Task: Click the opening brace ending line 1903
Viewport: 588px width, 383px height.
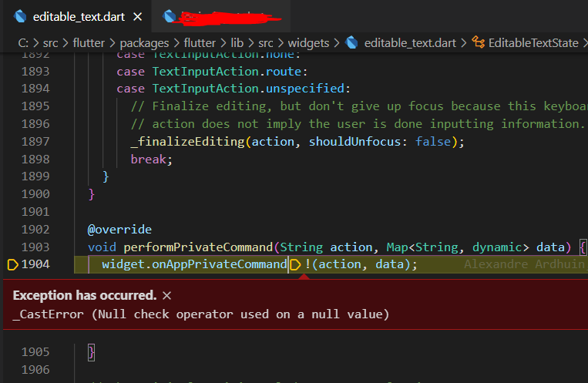Action: pos(583,247)
